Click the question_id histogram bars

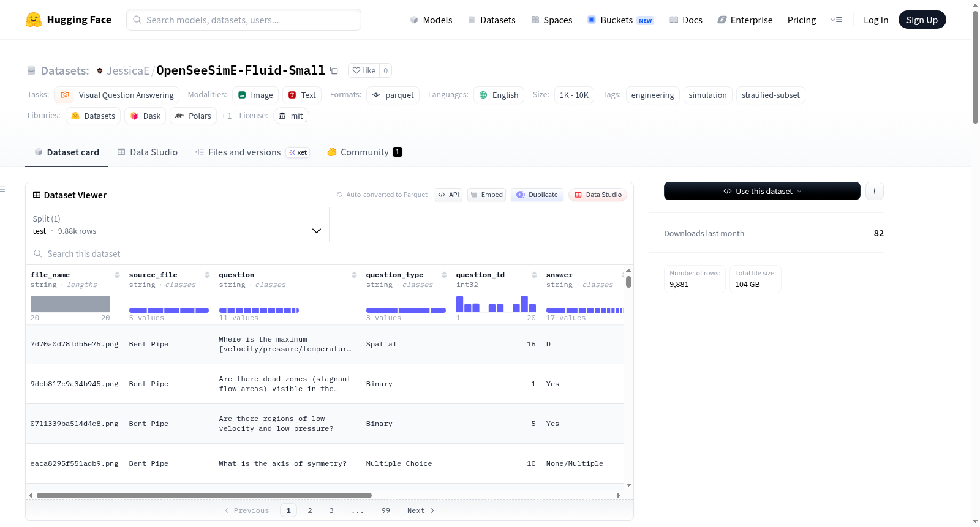496,304
